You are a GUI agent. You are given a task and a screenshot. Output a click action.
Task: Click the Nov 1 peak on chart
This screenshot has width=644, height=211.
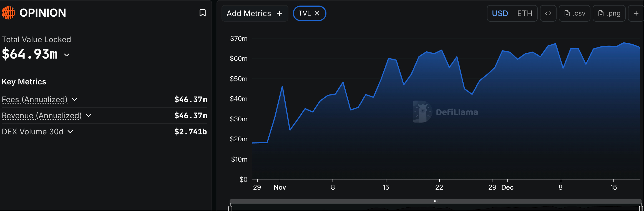[x=282, y=87]
